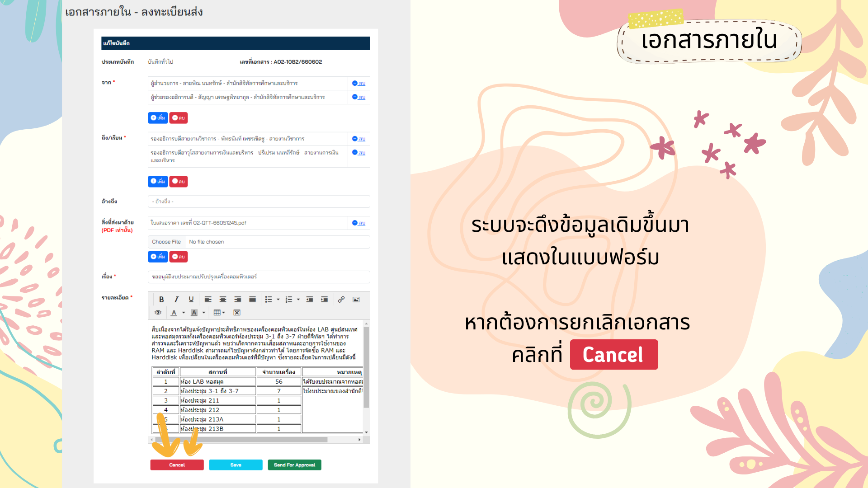The image size is (868, 488).
Task: Click the เรื่อง subject input field
Action: 259,277
